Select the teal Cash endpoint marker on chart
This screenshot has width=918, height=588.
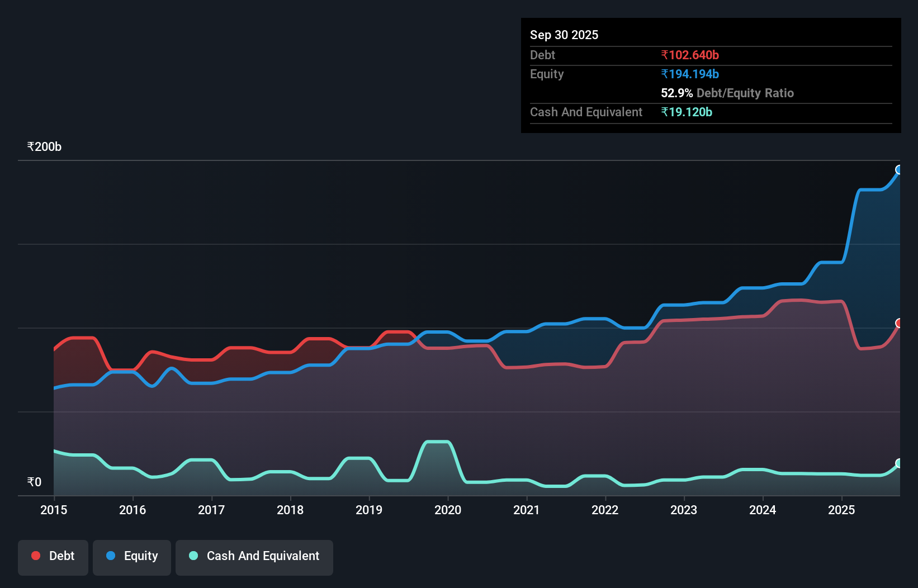(899, 463)
